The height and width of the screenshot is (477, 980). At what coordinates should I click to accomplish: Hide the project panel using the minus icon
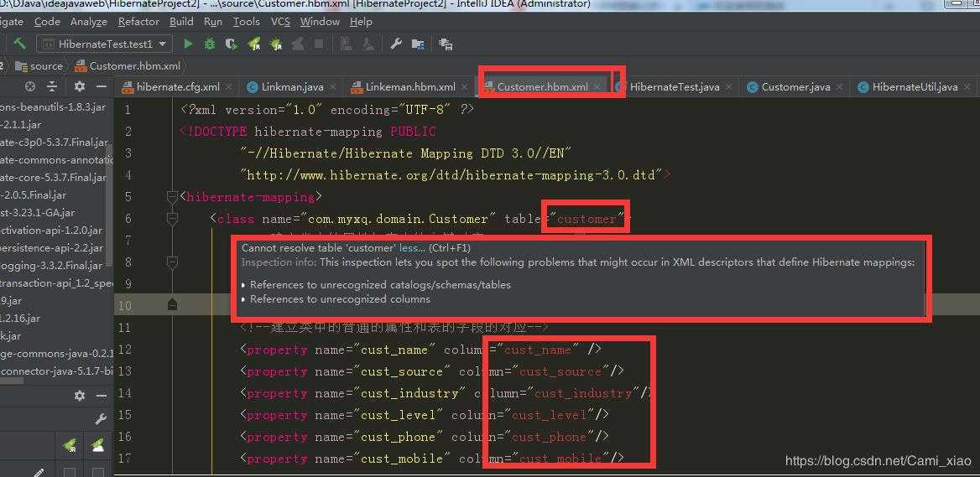tap(102, 86)
